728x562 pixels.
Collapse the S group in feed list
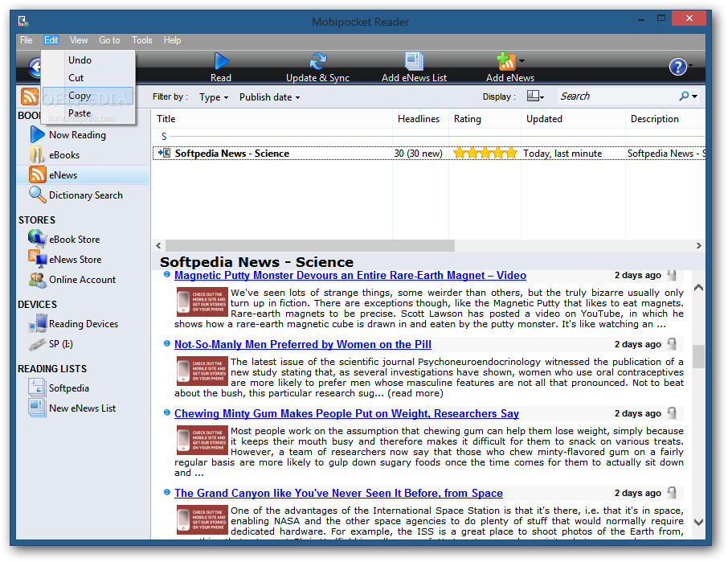(164, 136)
